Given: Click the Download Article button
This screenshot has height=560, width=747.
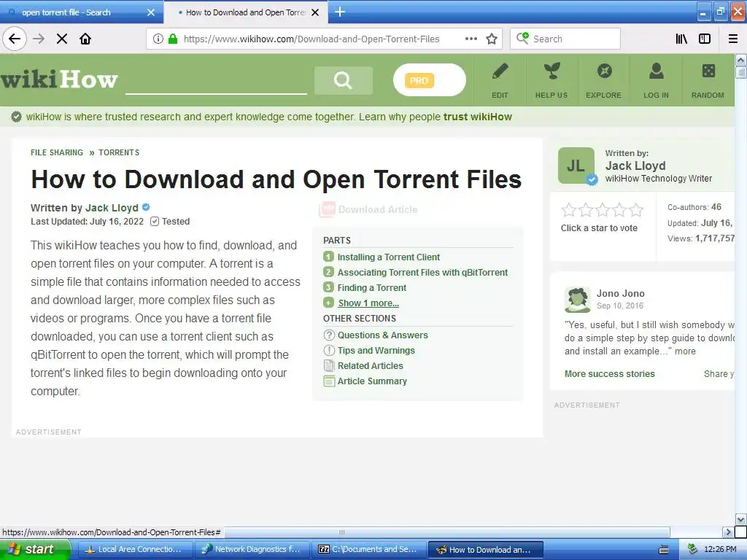Looking at the screenshot, I should point(368,209).
